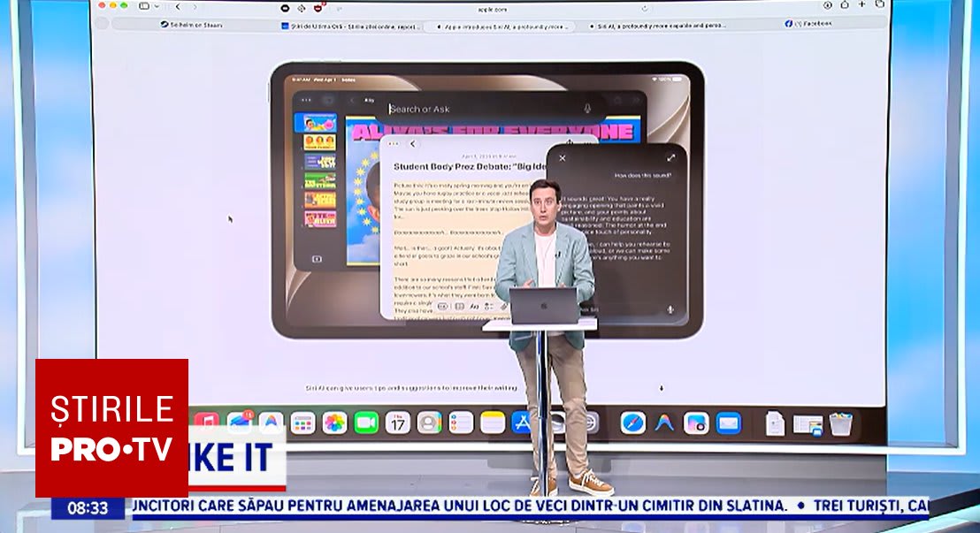Screen dimensions: 980x533
Task: Click the down arrow beside the image caption
Action: (662, 388)
